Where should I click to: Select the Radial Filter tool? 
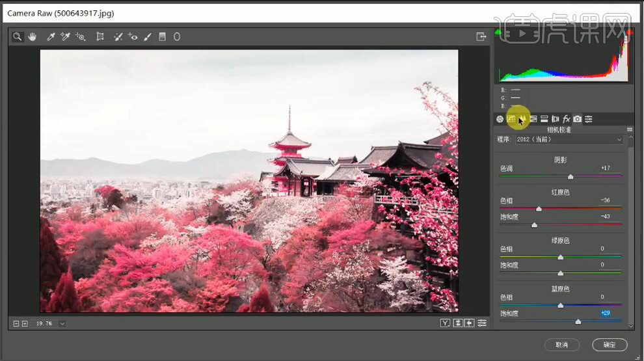tap(176, 36)
